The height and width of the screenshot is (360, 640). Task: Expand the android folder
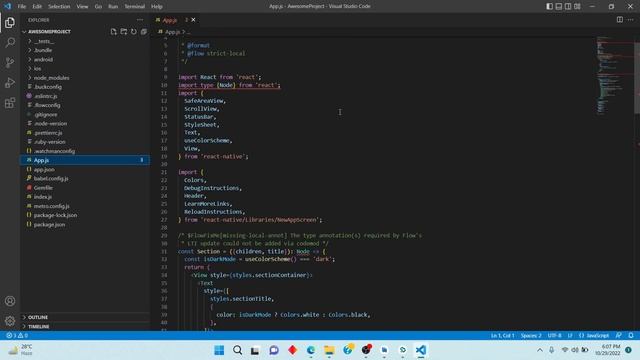(43, 60)
